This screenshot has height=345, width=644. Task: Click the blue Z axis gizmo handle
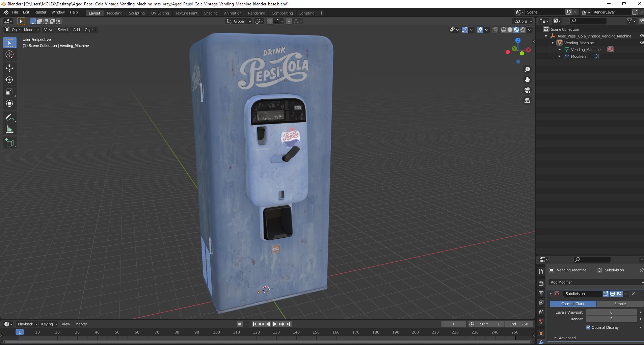[x=518, y=40]
